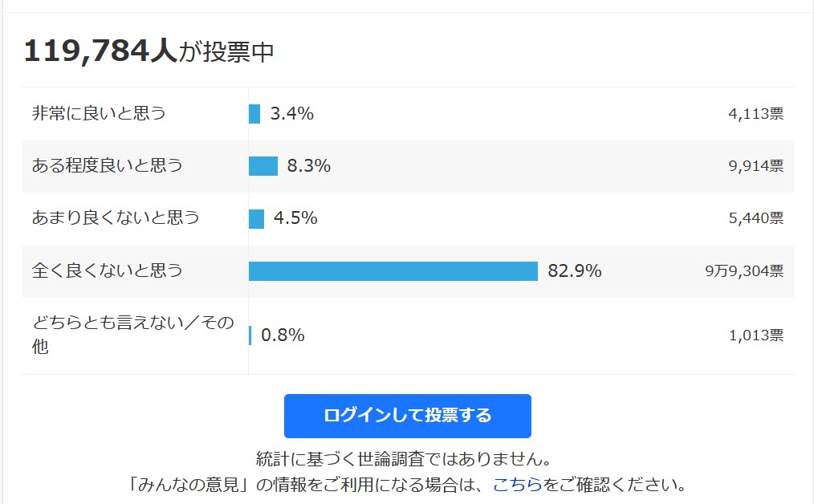Click the 4.5% blue result bar

point(256,218)
